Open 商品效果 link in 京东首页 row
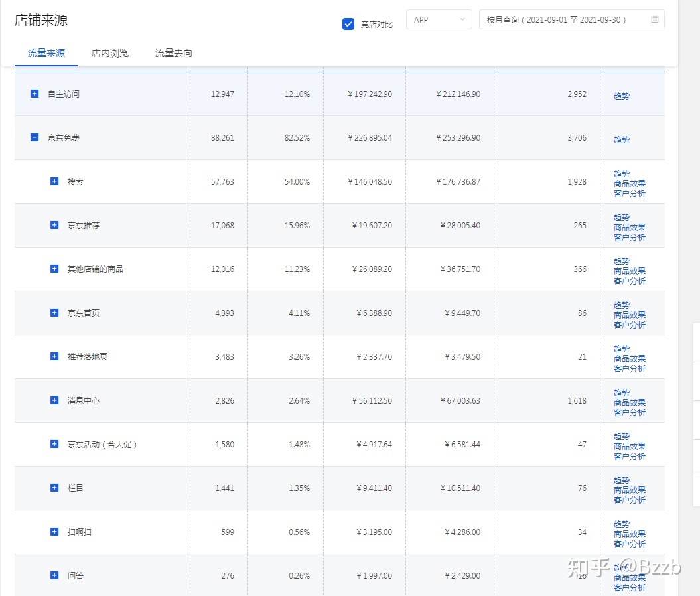This screenshot has width=700, height=596. point(630,315)
